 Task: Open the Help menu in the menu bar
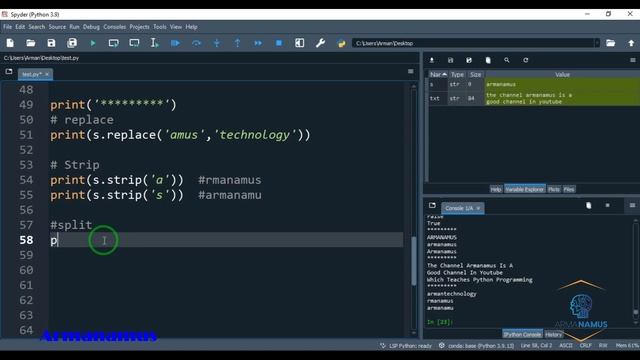click(x=191, y=27)
